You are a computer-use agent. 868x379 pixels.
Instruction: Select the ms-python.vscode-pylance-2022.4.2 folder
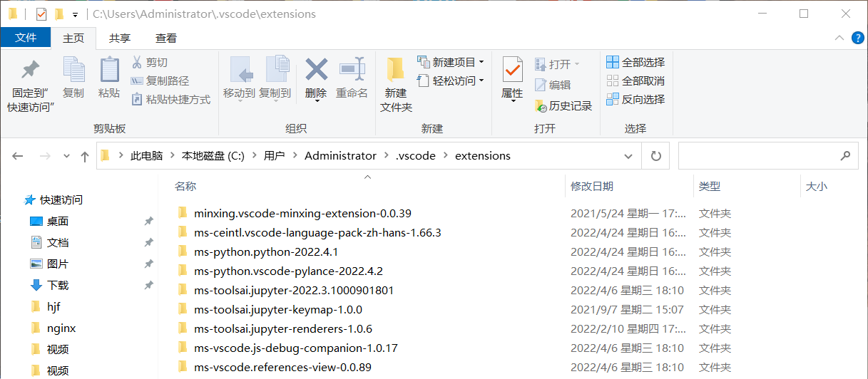288,271
